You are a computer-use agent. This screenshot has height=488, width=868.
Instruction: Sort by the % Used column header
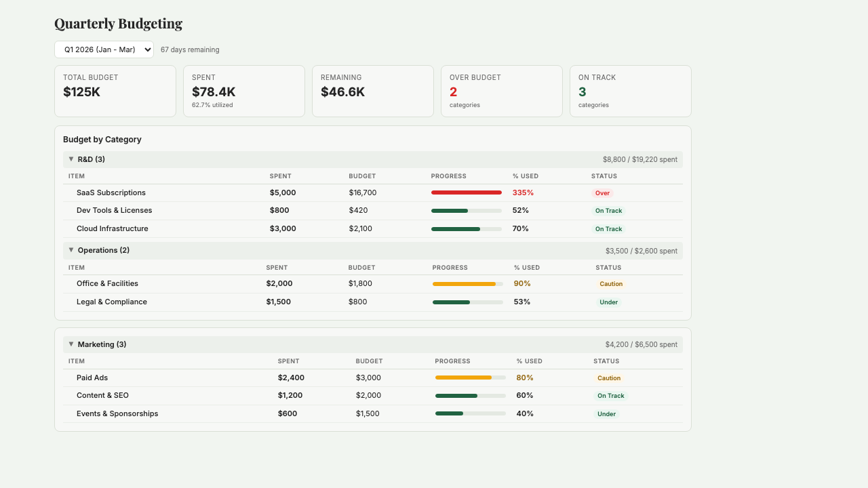[526, 176]
